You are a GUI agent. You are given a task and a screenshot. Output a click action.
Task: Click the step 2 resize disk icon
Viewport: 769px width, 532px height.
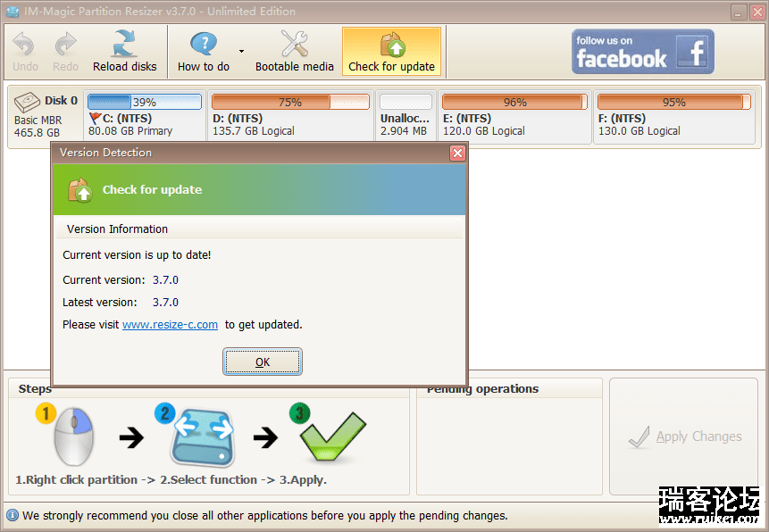point(203,437)
